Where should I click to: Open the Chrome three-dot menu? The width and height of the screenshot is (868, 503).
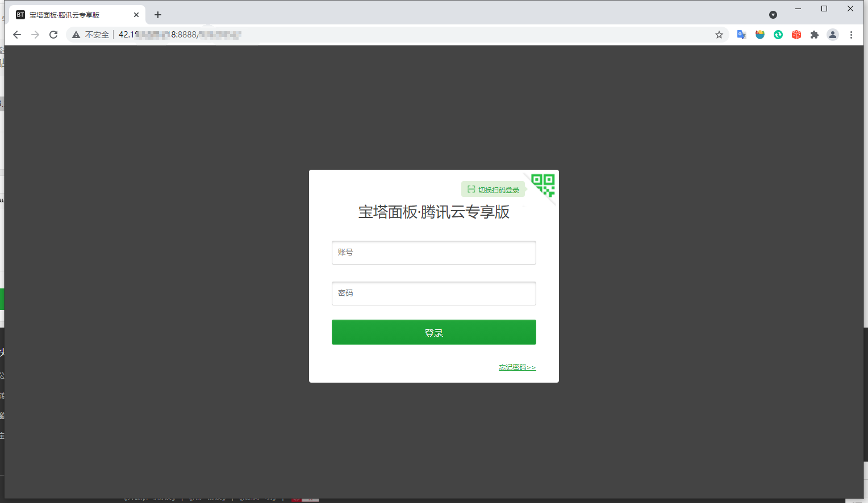(851, 35)
